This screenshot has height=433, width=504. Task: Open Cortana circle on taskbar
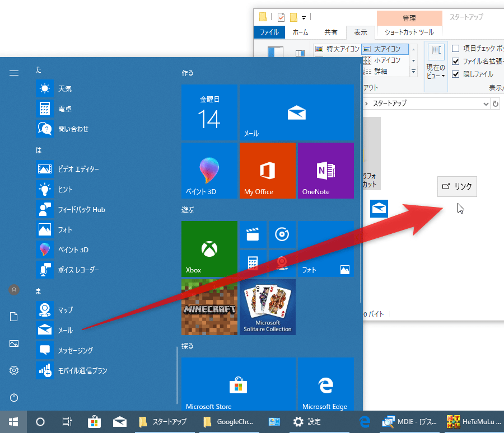[40, 422]
